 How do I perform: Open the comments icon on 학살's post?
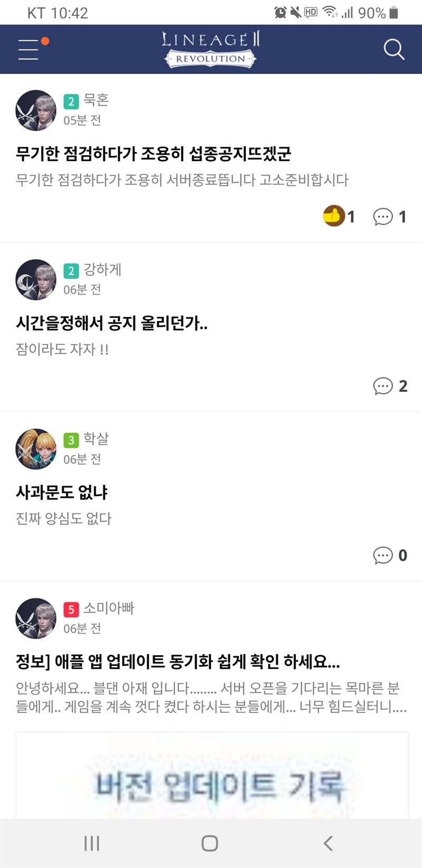tap(383, 555)
